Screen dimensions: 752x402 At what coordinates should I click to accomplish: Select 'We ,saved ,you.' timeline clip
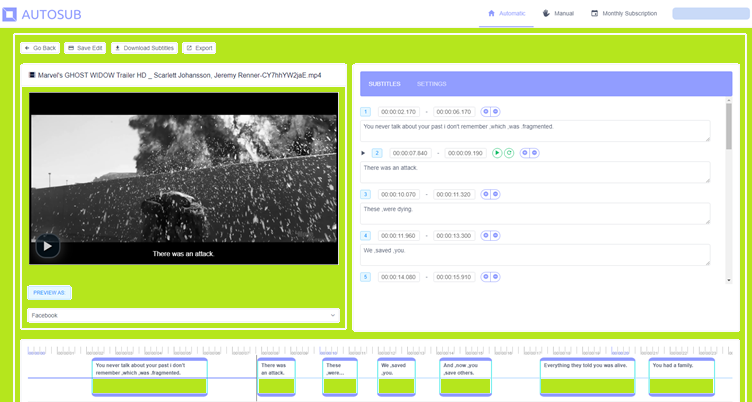396,377
